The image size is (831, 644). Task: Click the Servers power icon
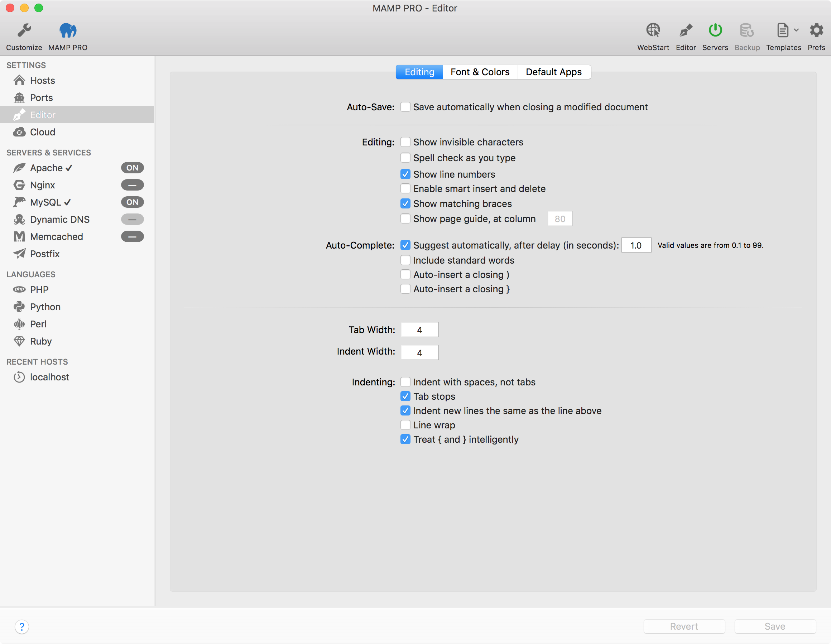click(715, 30)
